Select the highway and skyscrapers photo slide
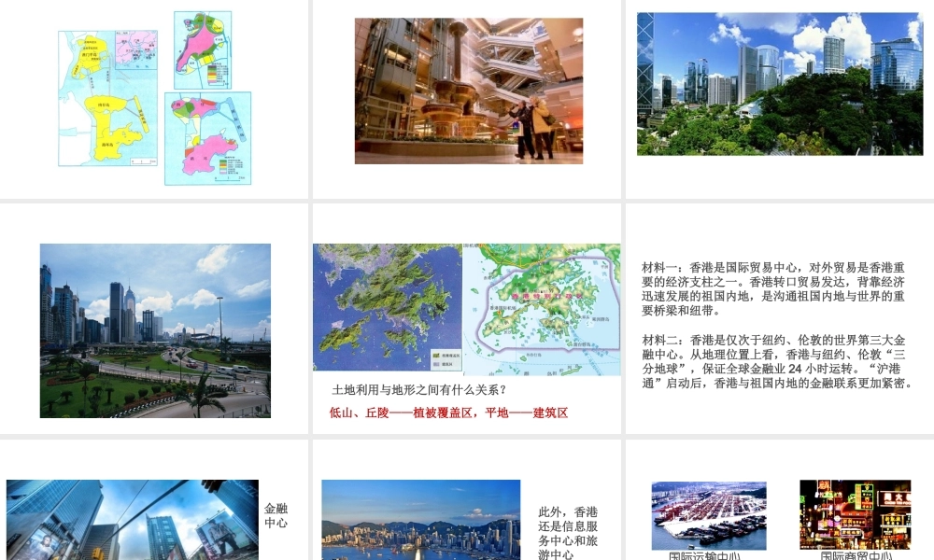The height and width of the screenshot is (560, 934). (155, 330)
